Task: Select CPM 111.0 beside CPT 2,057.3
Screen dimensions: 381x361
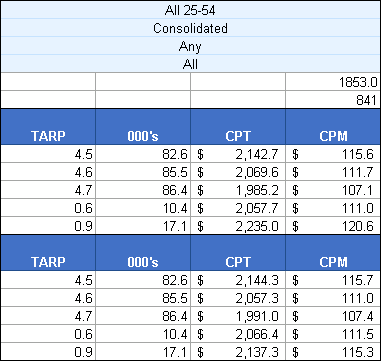Action: (x=333, y=298)
